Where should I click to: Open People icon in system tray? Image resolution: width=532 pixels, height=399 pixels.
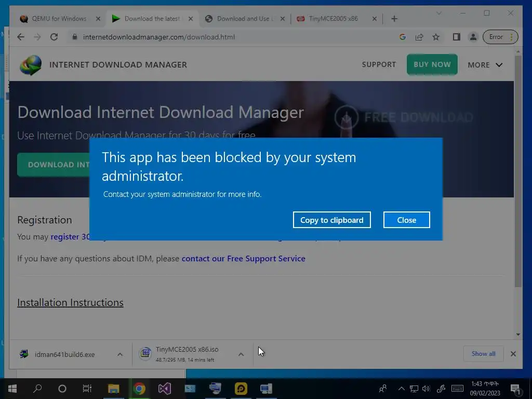click(383, 389)
